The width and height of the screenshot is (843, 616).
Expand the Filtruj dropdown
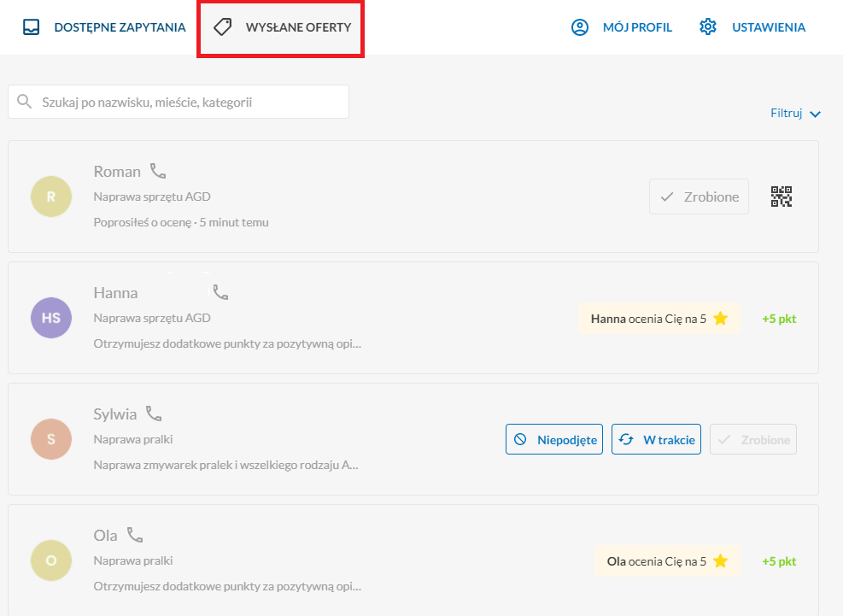point(795,113)
